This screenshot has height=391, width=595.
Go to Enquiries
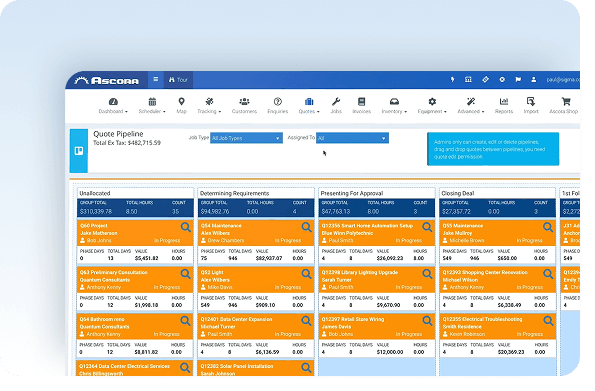[278, 106]
